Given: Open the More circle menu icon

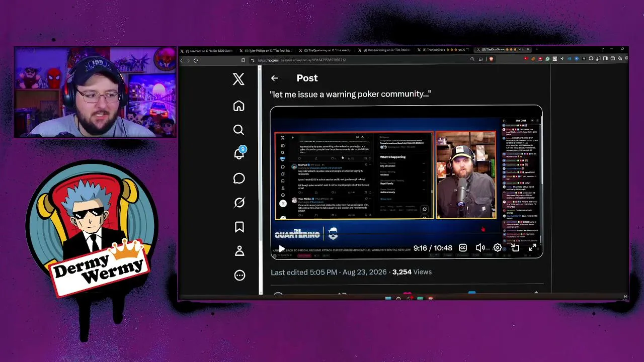Looking at the screenshot, I should [239, 275].
